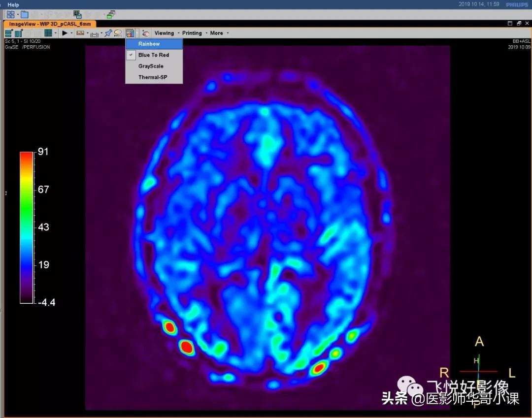
Task: Click the ellipse ROI annotation icon
Action: pyautogui.click(x=118, y=33)
